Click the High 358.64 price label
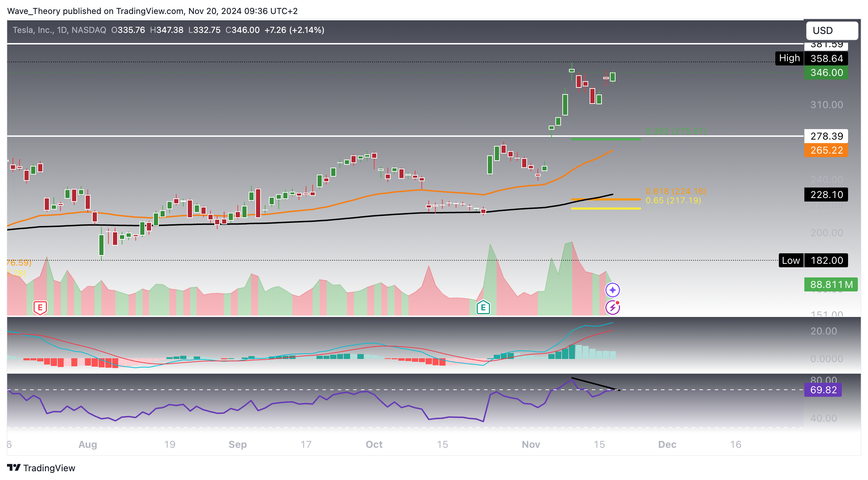The width and height of the screenshot is (868, 480). click(811, 58)
